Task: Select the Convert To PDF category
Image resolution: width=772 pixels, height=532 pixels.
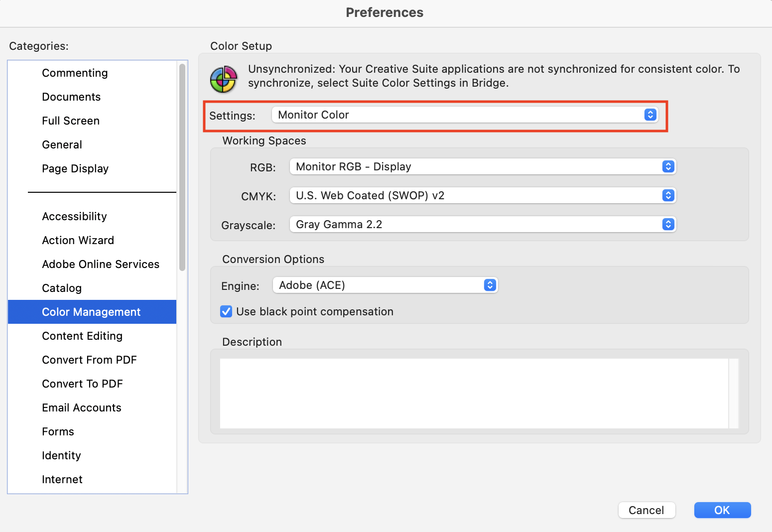Action: 82,384
